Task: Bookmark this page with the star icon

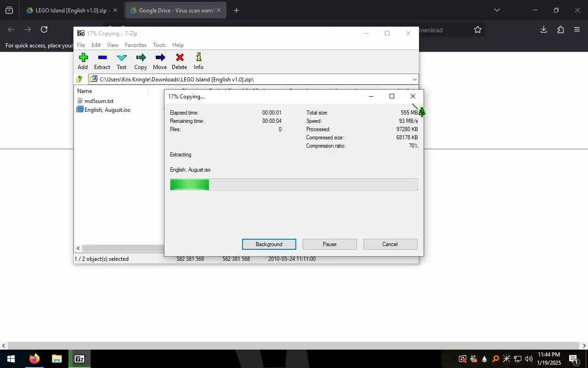Action: pos(478,29)
